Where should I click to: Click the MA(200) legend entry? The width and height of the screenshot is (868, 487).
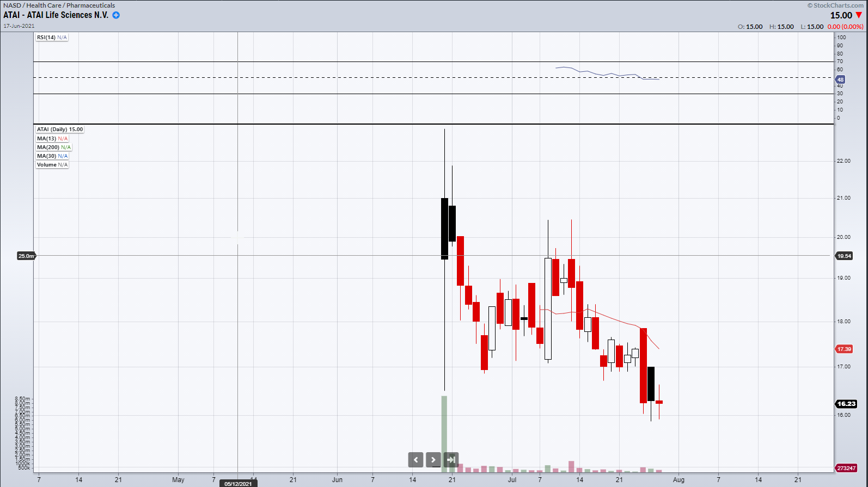(54, 147)
